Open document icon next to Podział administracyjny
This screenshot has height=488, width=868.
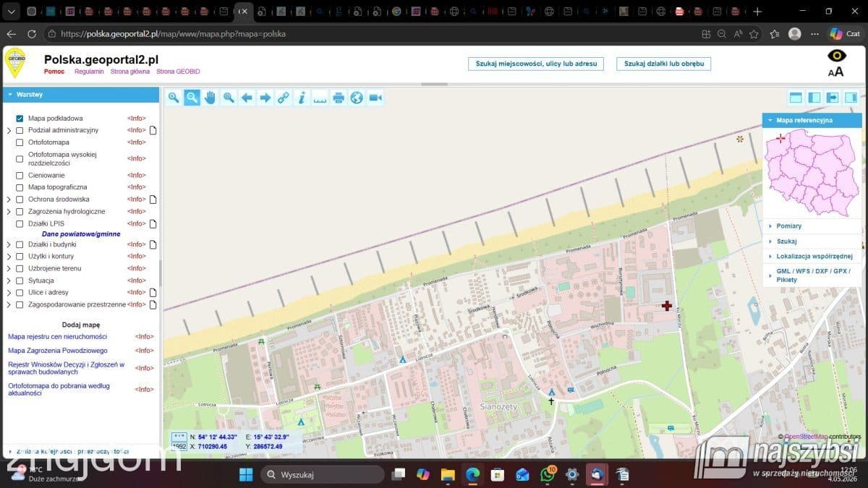click(x=153, y=130)
